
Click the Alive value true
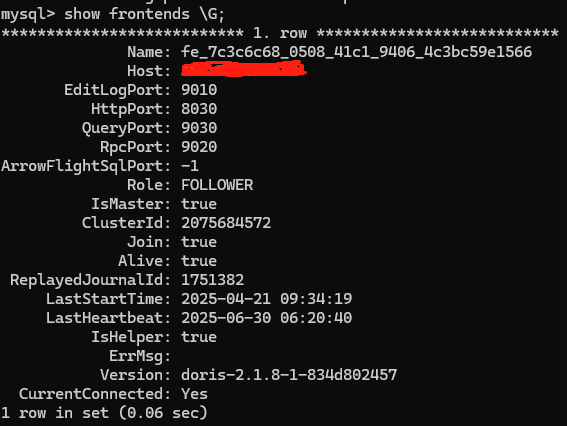click(x=199, y=261)
